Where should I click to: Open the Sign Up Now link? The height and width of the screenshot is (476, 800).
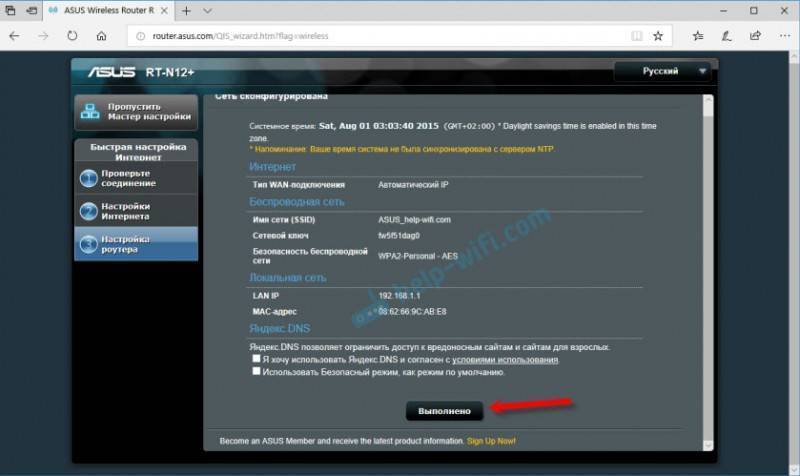click(x=491, y=441)
